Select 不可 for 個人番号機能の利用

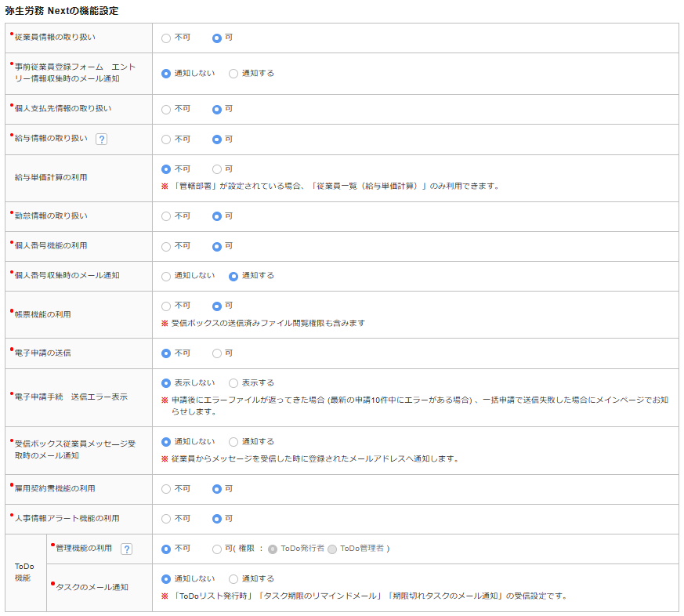point(166,247)
